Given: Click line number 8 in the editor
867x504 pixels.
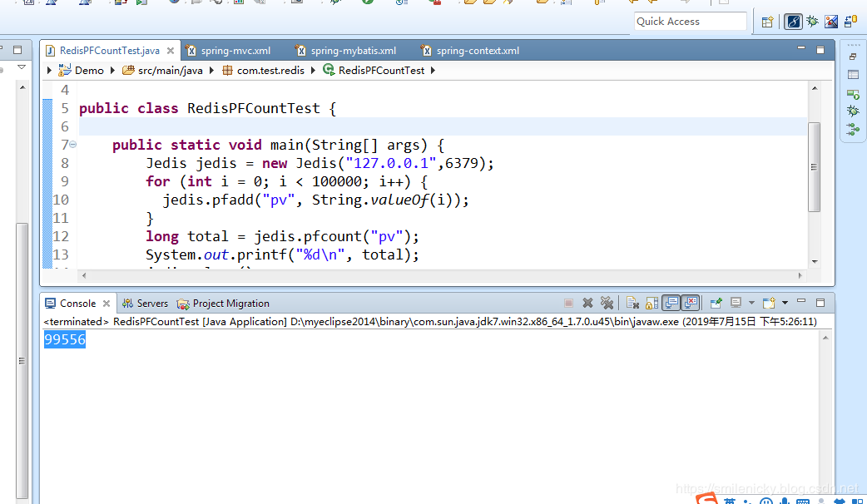Looking at the screenshot, I should click(65, 163).
